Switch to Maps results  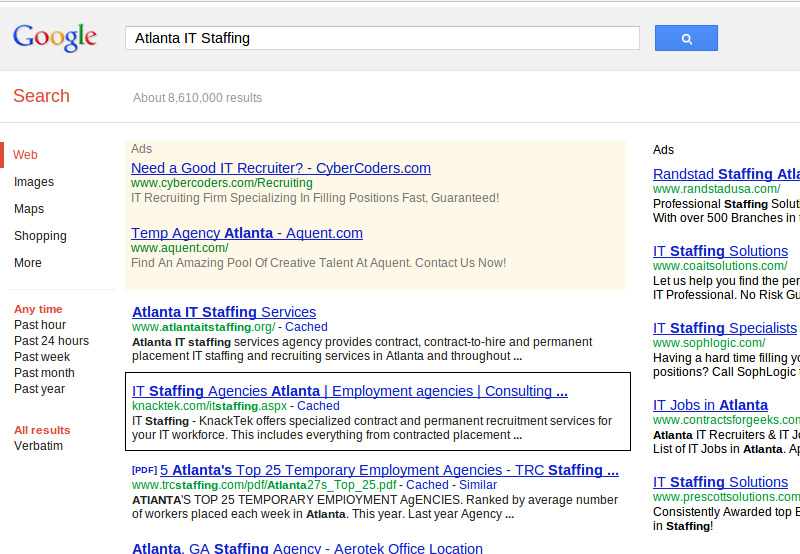click(x=29, y=209)
